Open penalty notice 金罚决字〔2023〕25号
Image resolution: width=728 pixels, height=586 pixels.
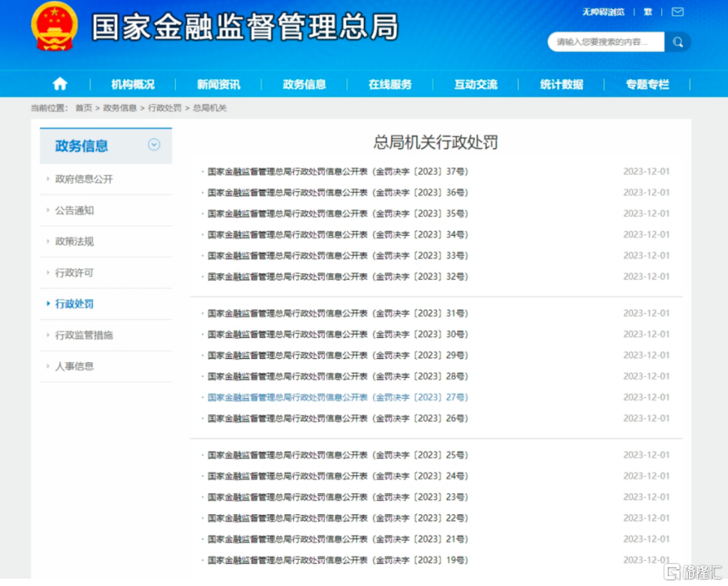pyautogui.click(x=338, y=455)
